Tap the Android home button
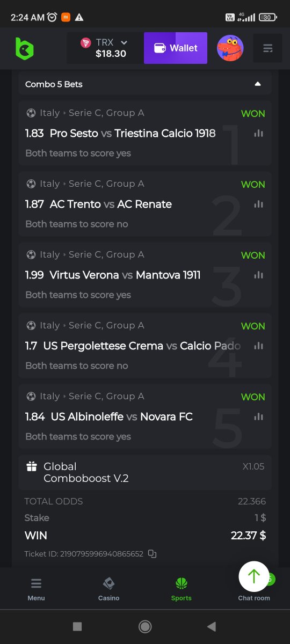Image resolution: width=290 pixels, height=644 pixels. click(x=144, y=626)
